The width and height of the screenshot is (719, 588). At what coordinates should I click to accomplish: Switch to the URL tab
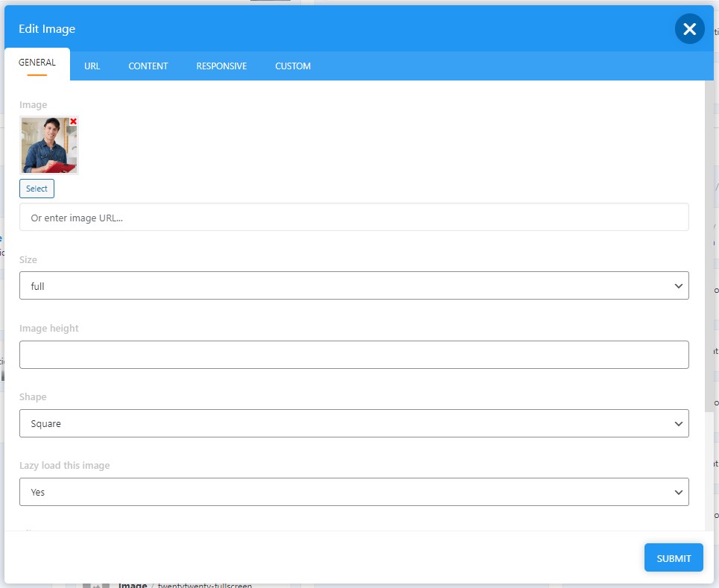(92, 66)
